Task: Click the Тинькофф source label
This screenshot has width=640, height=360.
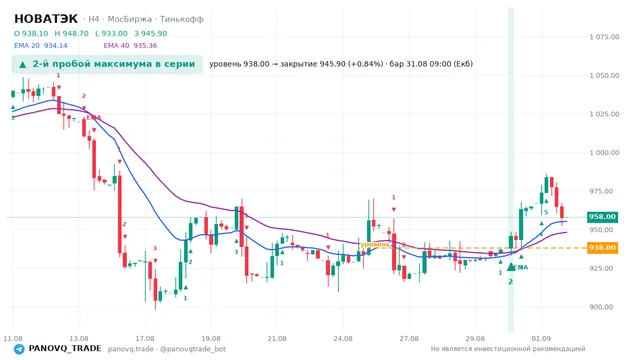Action: [x=182, y=19]
